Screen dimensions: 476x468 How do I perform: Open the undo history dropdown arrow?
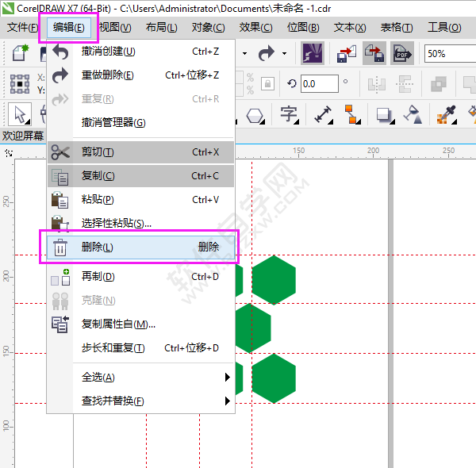244,53
